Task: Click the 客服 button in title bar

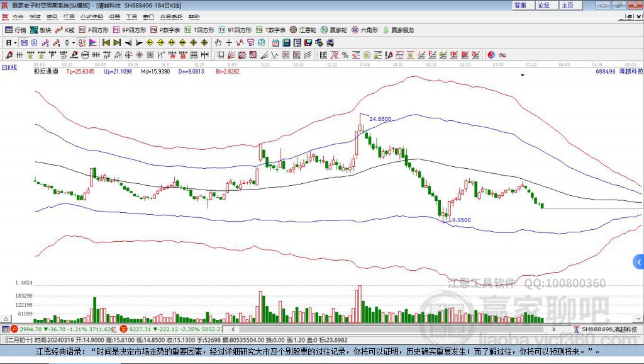Action: pyautogui.click(x=523, y=5)
